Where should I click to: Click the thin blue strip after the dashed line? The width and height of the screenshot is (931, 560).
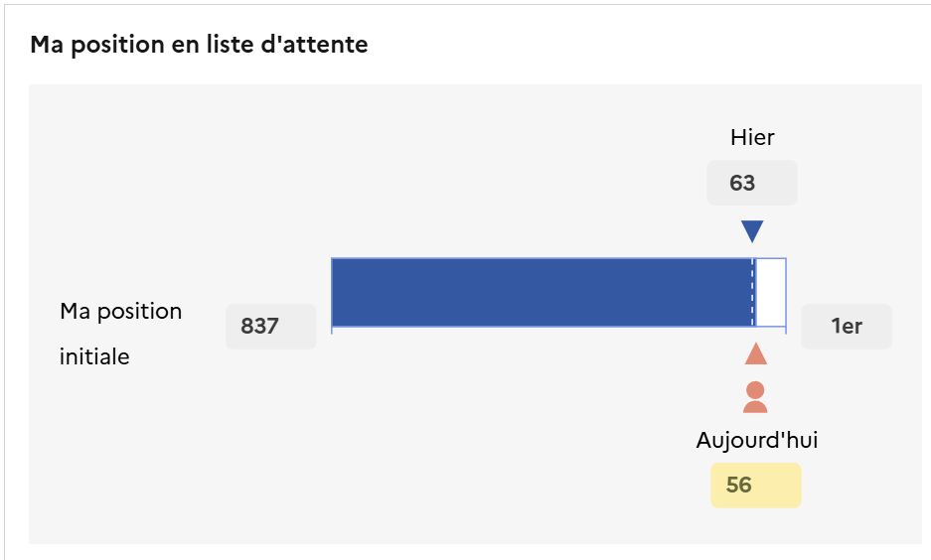[x=755, y=292]
